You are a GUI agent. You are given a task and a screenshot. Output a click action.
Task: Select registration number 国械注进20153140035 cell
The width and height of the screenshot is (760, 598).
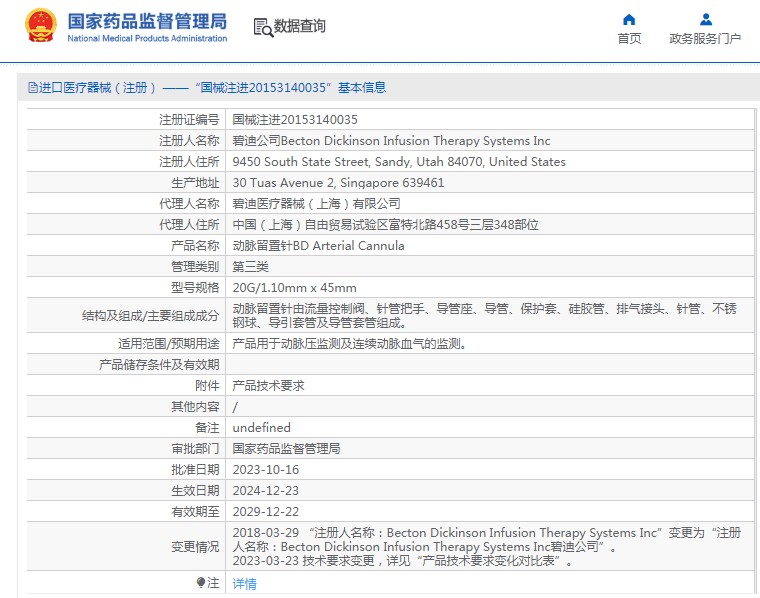(x=295, y=120)
